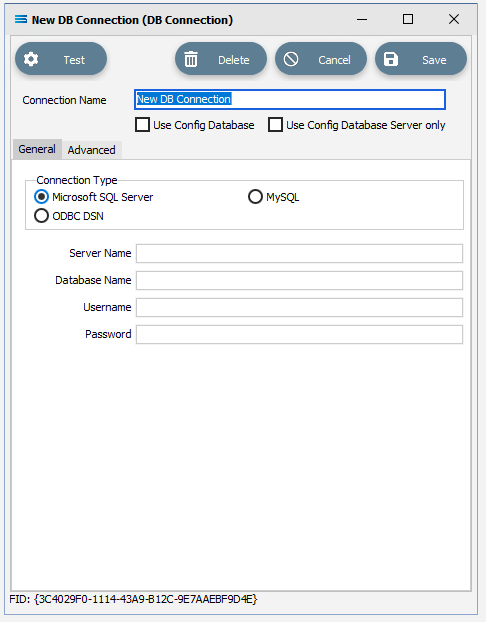Viewport: 486px width, 622px height.
Task: Click the Test button label
Action: point(74,60)
